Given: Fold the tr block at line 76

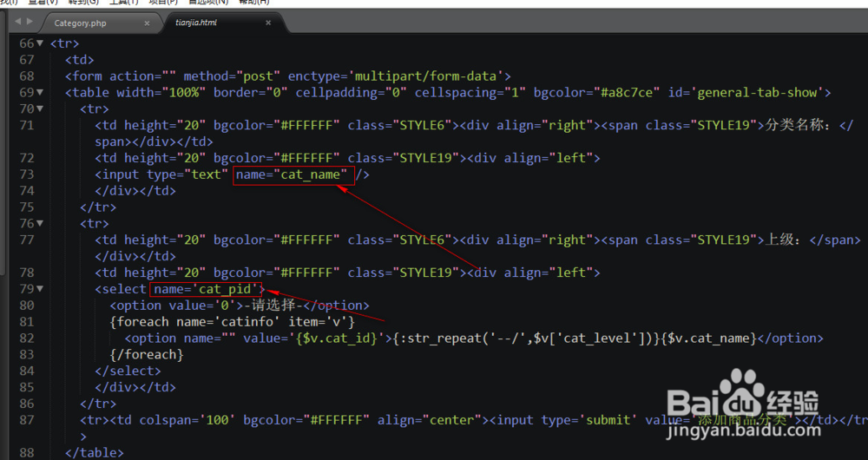Looking at the screenshot, I should [x=40, y=224].
